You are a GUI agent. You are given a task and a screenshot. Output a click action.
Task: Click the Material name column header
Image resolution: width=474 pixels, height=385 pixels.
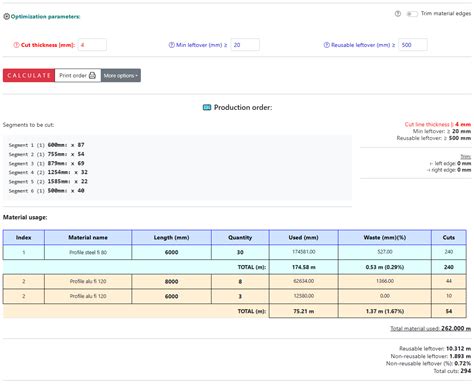pyautogui.click(x=88, y=237)
